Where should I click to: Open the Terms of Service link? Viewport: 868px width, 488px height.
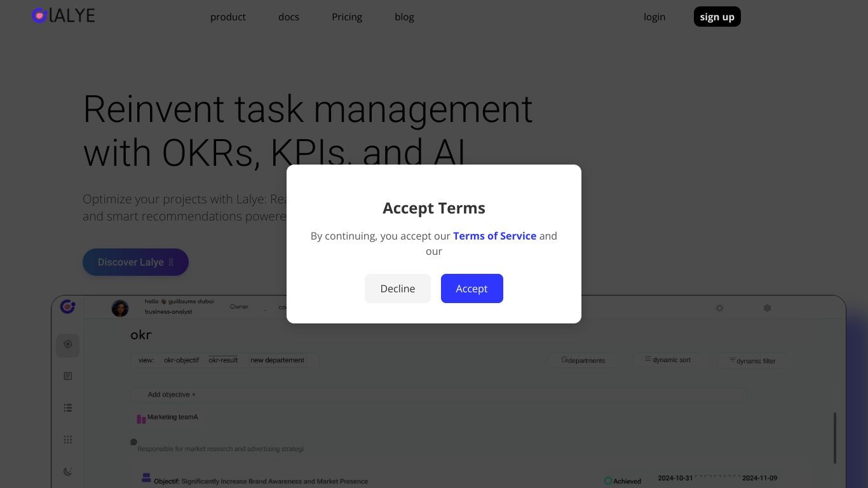(x=495, y=236)
